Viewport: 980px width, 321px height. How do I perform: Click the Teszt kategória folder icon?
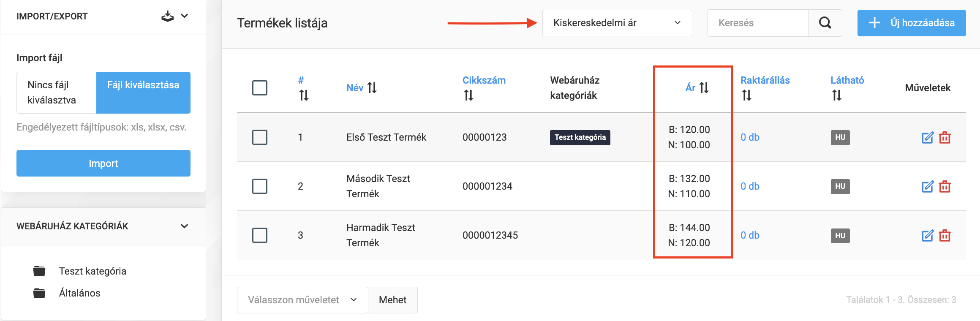(39, 271)
